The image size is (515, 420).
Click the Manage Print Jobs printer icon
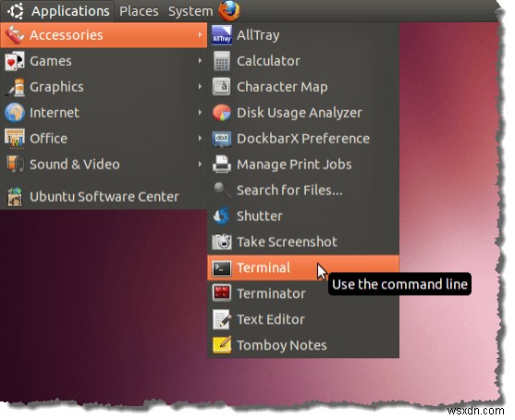[222, 164]
